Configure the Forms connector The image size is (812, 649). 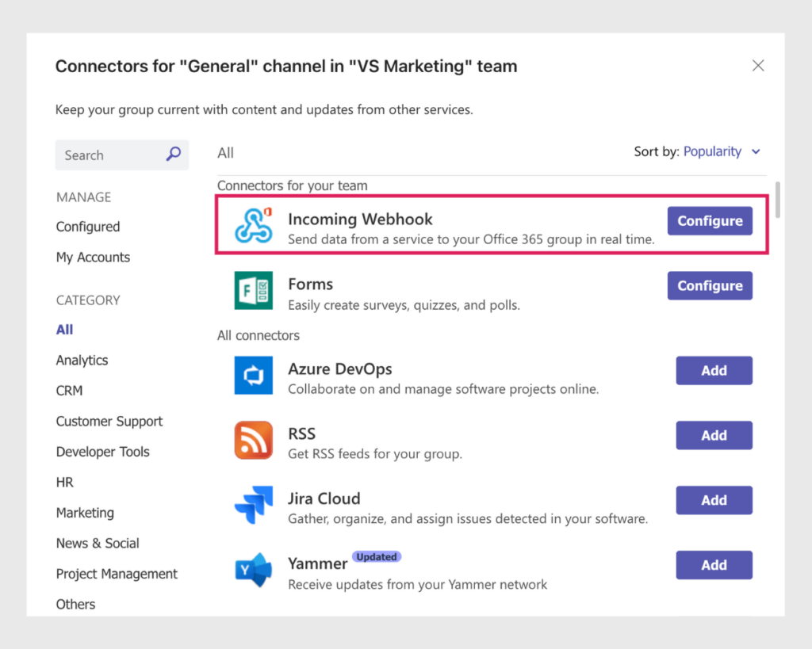click(710, 286)
